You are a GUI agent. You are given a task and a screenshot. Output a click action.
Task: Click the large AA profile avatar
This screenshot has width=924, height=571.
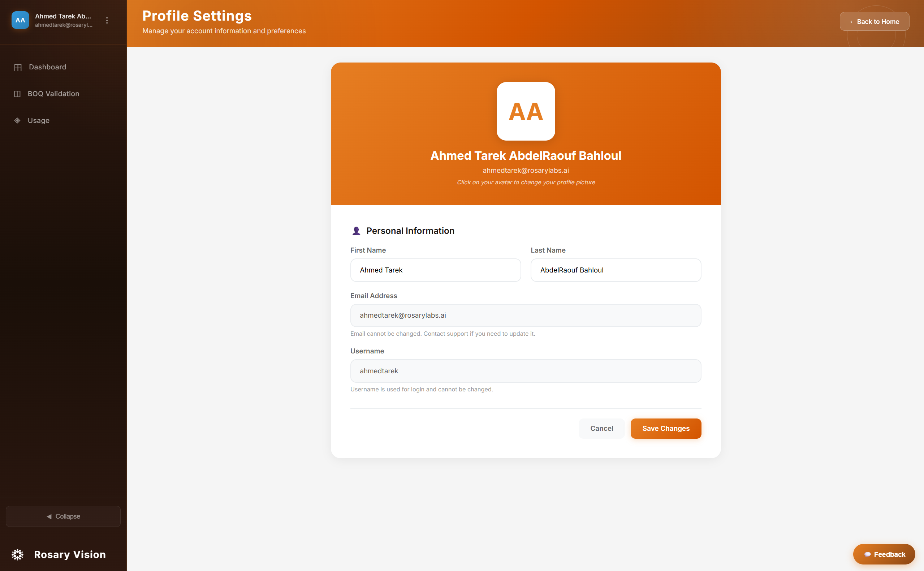526,111
